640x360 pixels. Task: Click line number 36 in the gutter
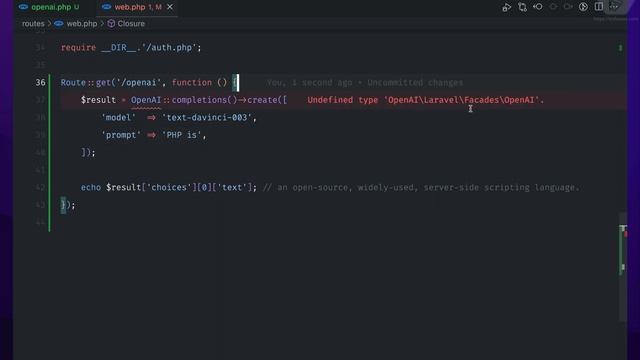tap(40, 82)
